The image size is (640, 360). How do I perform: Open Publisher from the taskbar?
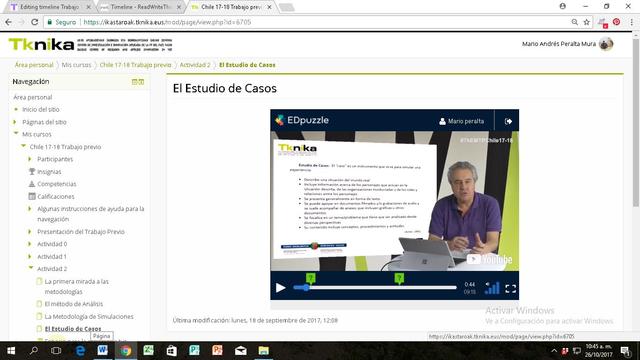point(195,351)
